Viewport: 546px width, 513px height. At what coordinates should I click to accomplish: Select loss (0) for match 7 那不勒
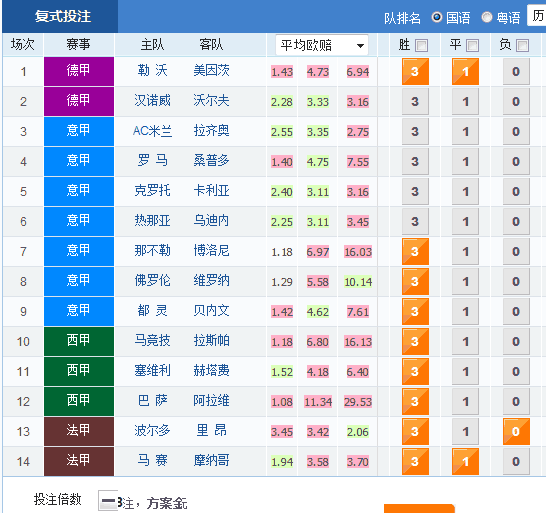point(516,251)
